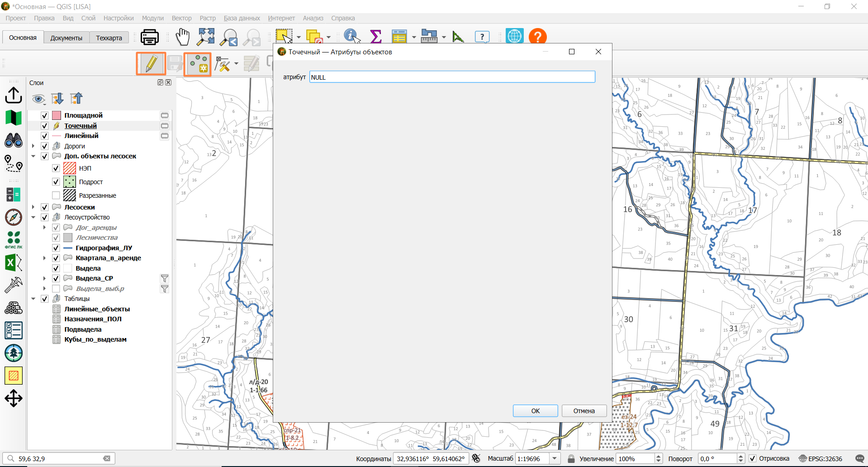Toggle editing with the pencil icon
868x467 pixels.
(x=151, y=63)
